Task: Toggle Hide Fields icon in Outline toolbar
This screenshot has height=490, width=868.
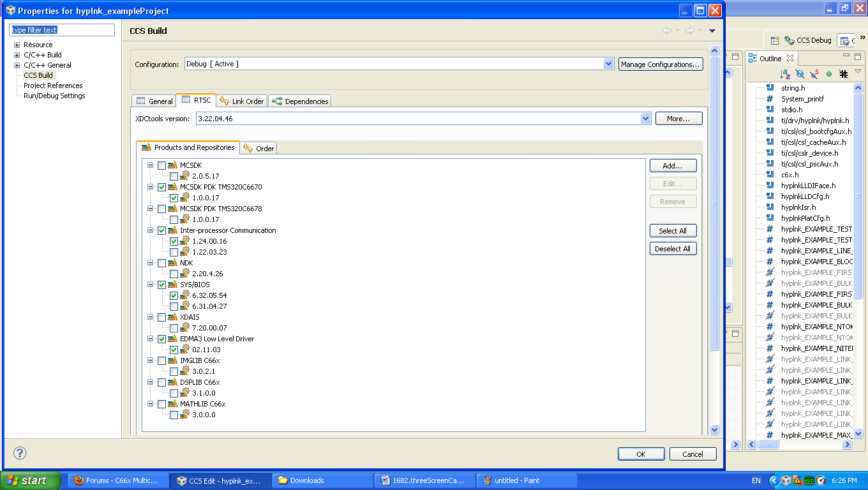Action: click(x=800, y=74)
